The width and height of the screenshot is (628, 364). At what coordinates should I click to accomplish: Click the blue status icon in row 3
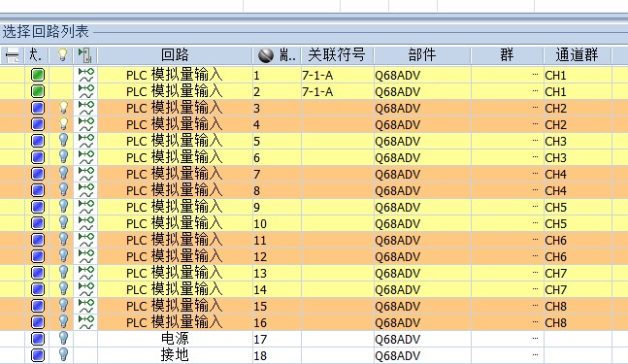(x=38, y=108)
